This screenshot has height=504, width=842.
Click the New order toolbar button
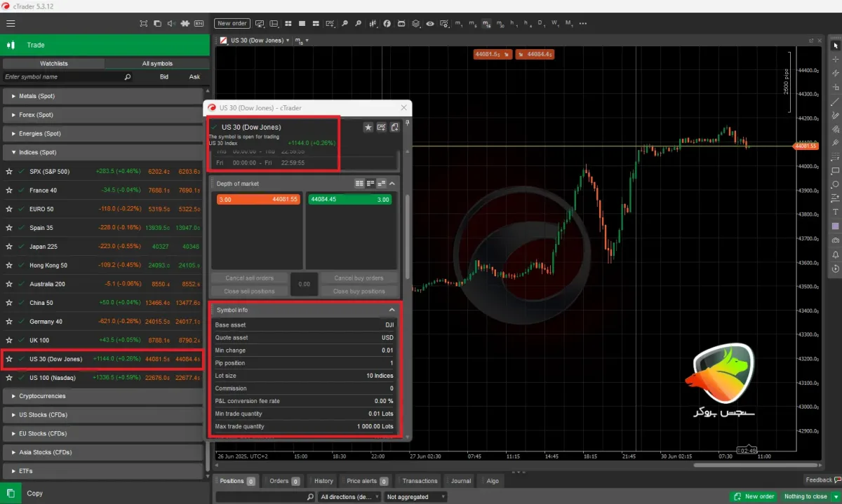(232, 23)
